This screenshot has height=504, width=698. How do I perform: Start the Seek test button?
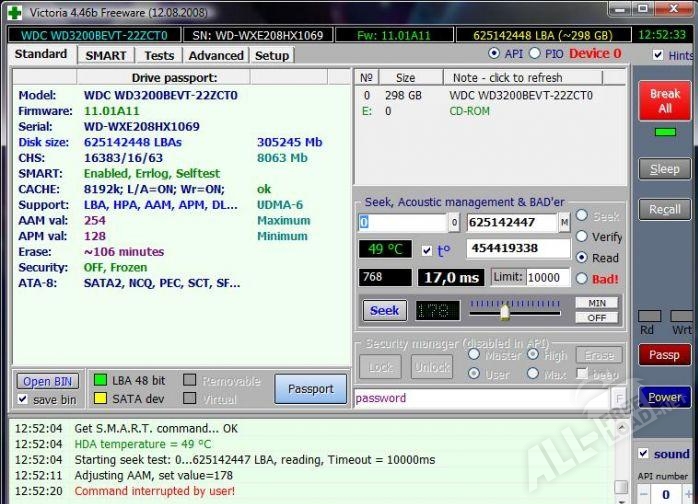pos(384,310)
